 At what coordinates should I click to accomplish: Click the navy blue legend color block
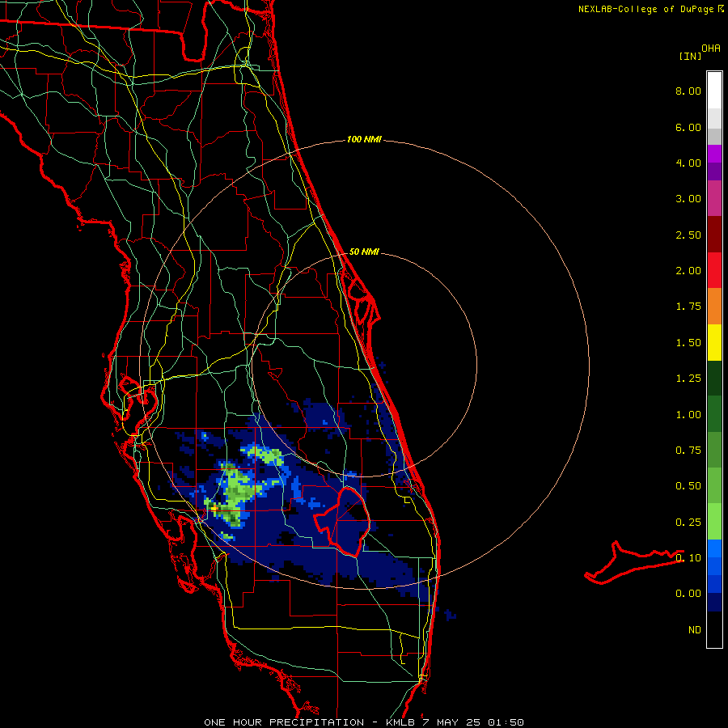point(714,602)
